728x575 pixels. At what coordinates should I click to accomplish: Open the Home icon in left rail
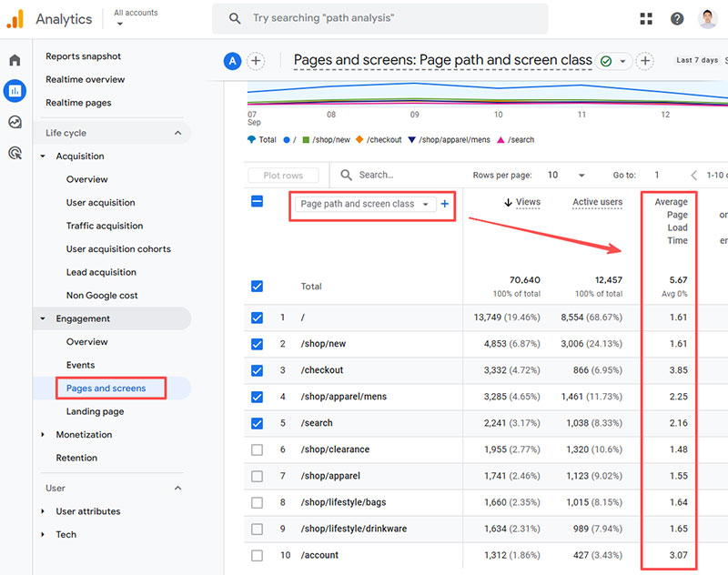pyautogui.click(x=15, y=60)
